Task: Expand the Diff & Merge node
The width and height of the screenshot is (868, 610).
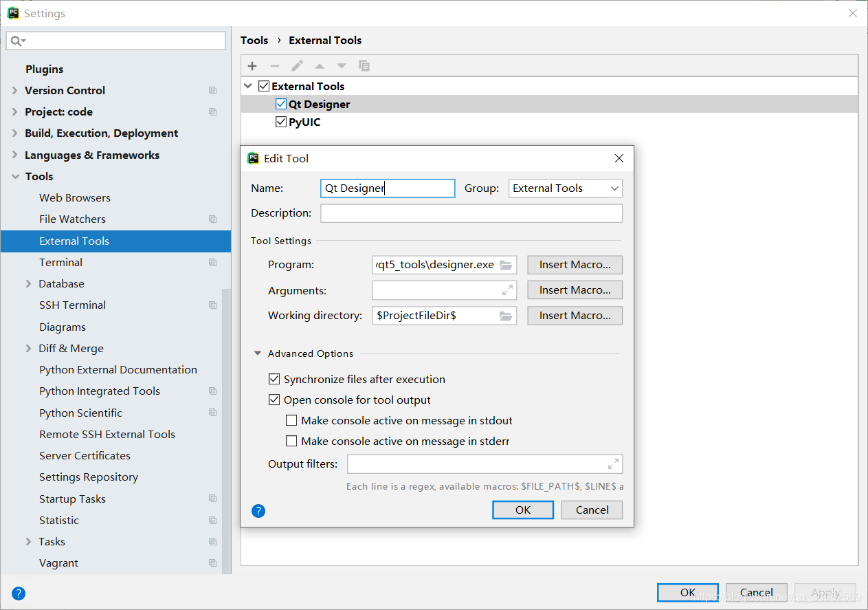Action: (28, 349)
